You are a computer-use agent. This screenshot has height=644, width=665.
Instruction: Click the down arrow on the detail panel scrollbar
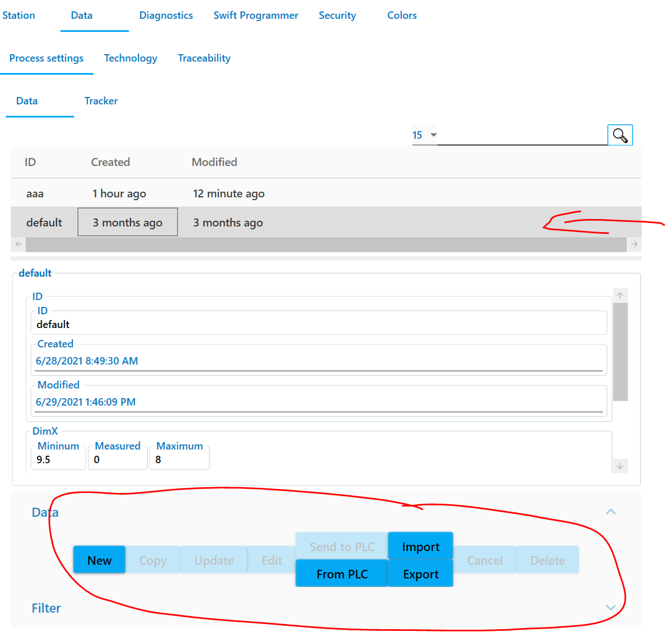620,465
